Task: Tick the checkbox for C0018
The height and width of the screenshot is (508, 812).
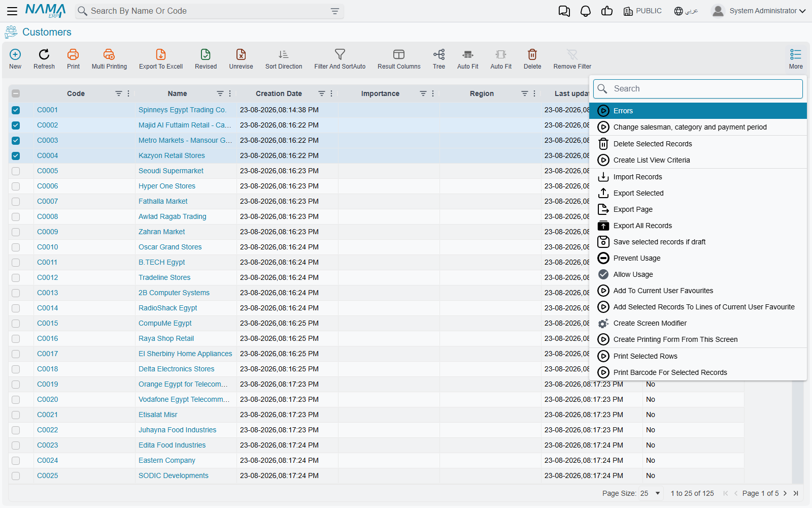Action: pos(16,369)
